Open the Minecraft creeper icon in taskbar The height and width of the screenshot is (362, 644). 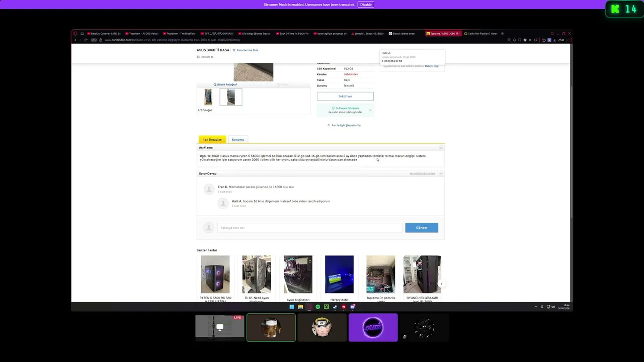pyautogui.click(x=326, y=307)
